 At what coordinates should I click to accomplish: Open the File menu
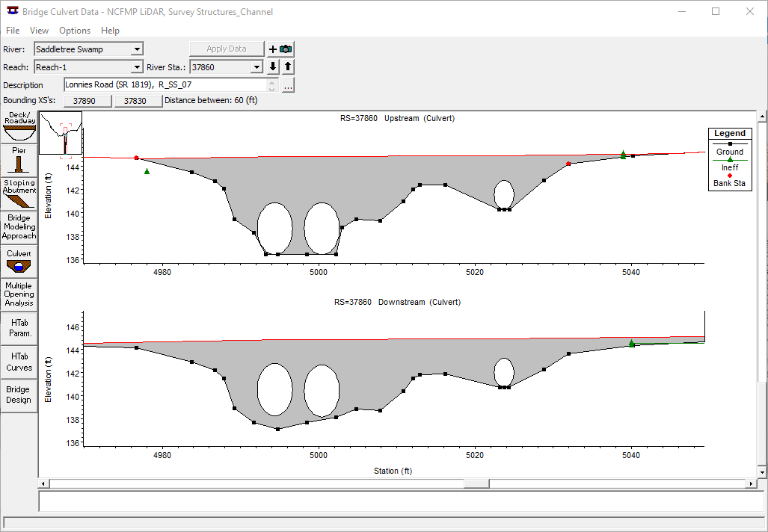point(13,31)
